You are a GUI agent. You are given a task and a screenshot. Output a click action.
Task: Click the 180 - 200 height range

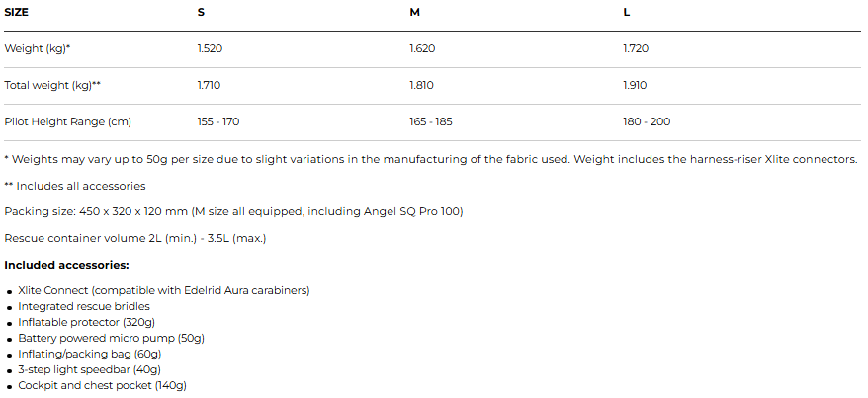tap(647, 121)
